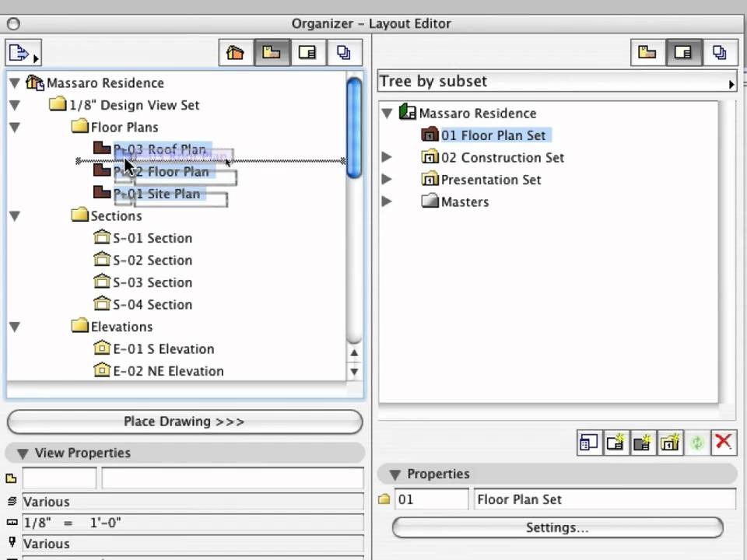
Task: Click the New Master Layout icon
Action: point(643,443)
